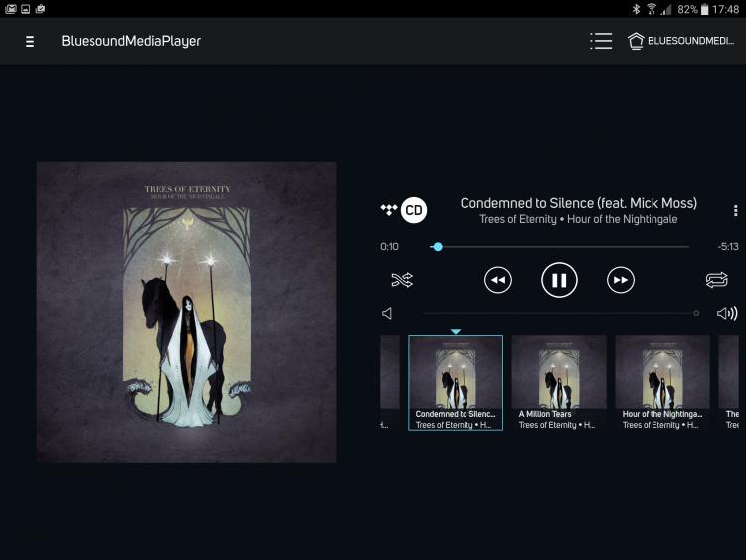
Task: Select the A Million Tears queue thumbnail
Action: pos(559,383)
